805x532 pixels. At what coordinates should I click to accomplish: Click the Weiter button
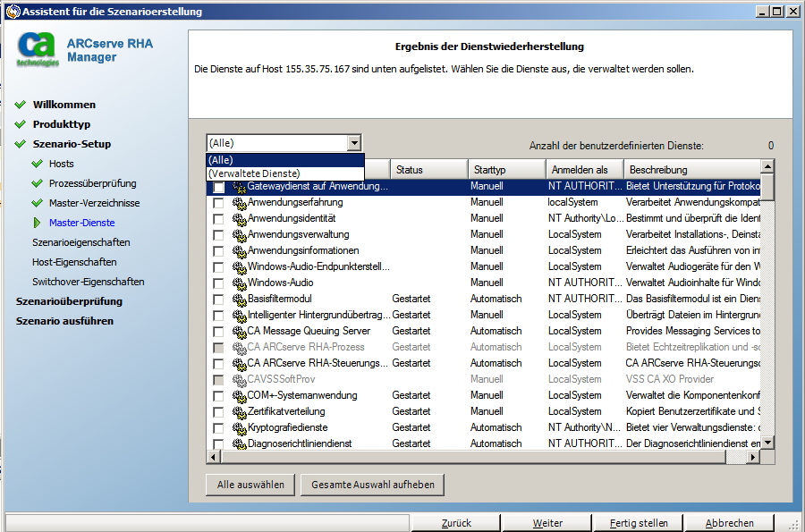[x=547, y=523]
